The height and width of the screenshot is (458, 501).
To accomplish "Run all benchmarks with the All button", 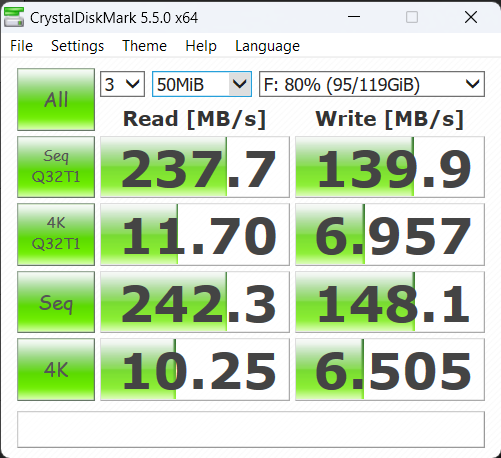I will (x=56, y=99).
